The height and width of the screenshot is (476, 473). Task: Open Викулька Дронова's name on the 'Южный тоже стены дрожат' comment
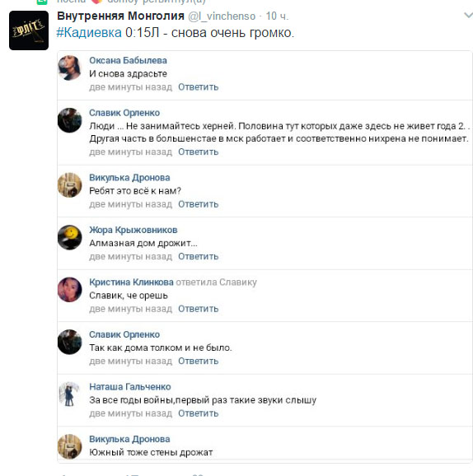(x=129, y=439)
